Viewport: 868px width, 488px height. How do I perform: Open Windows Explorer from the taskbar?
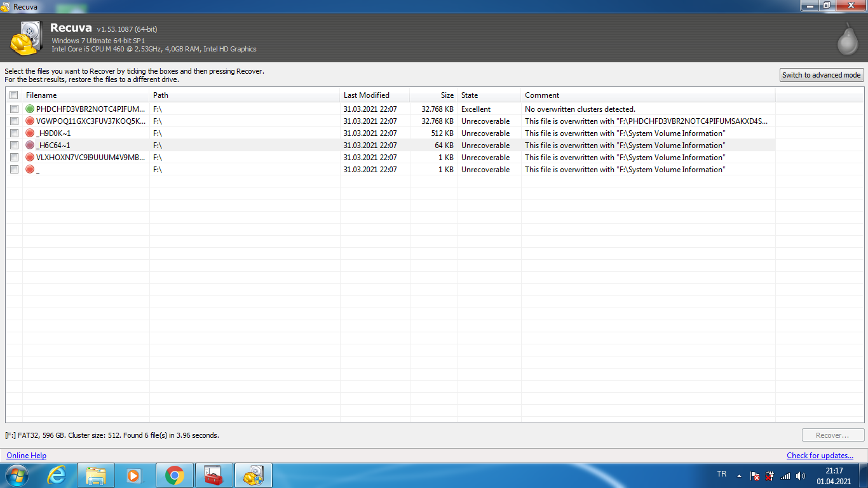(x=96, y=475)
